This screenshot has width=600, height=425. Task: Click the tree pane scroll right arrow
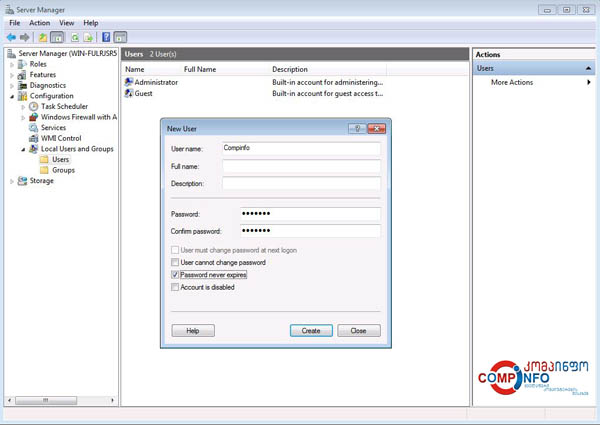point(112,400)
